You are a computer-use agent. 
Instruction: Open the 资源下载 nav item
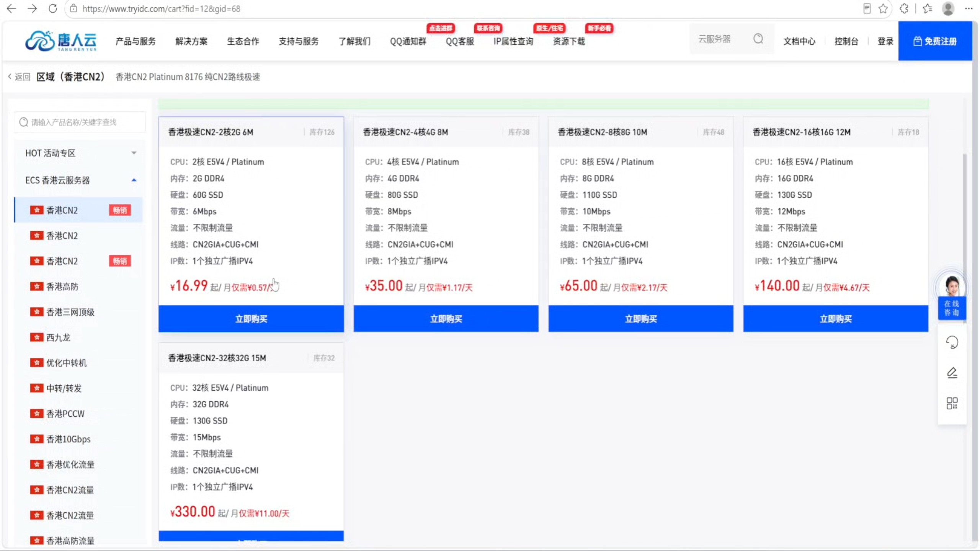[x=569, y=41]
